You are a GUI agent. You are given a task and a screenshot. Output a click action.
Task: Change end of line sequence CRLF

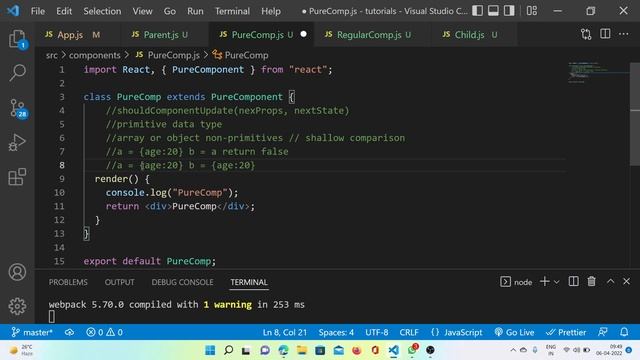(x=409, y=332)
